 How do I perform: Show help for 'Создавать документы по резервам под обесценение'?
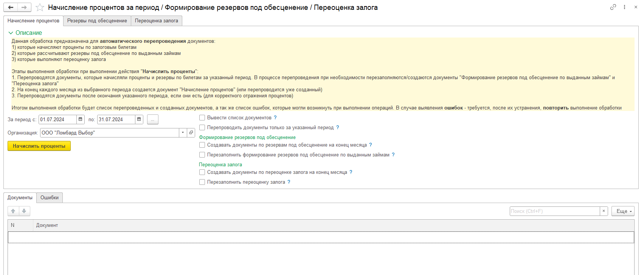[x=371, y=145]
